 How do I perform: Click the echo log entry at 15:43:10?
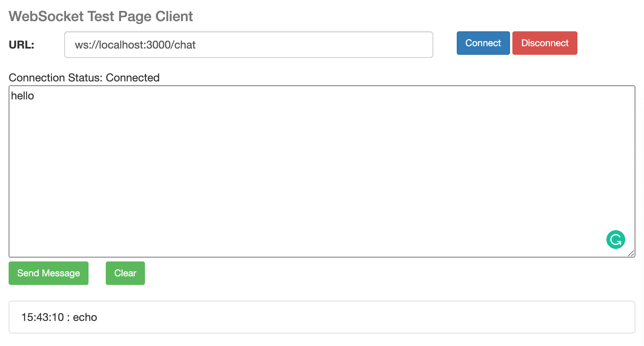click(x=59, y=317)
